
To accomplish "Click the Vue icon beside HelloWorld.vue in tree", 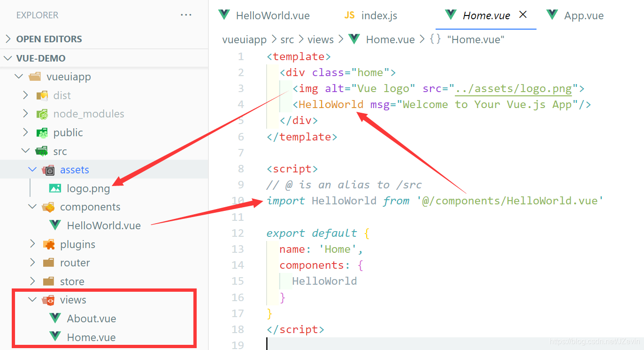I will coord(55,226).
